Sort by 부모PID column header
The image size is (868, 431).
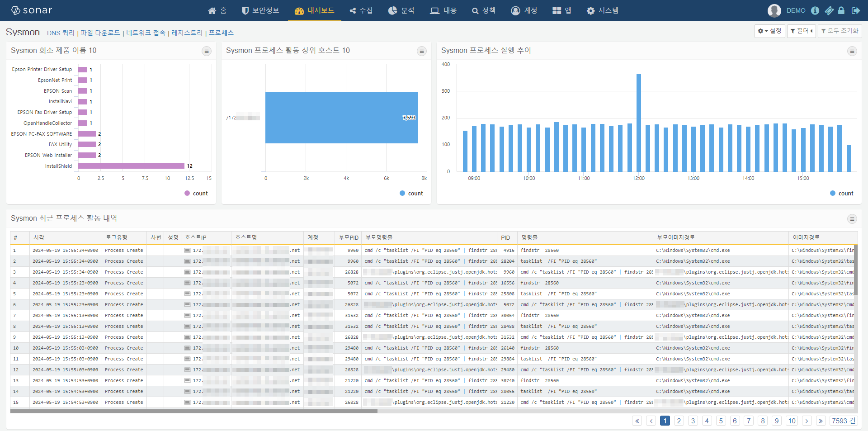[349, 237]
